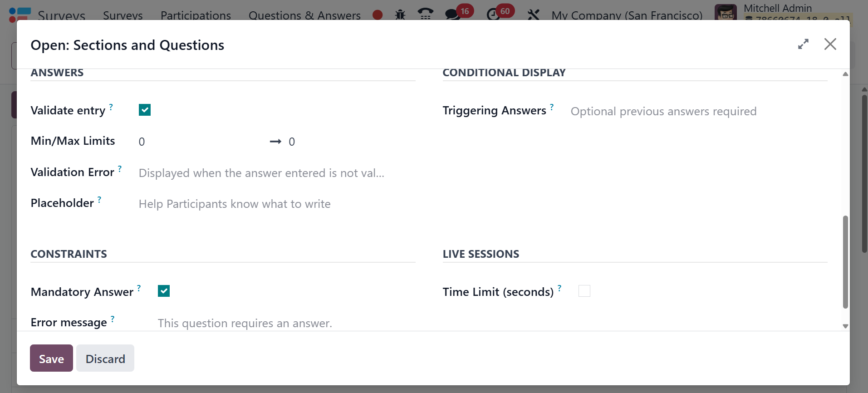Disable the Mandatory Answer checkbox

point(164,291)
